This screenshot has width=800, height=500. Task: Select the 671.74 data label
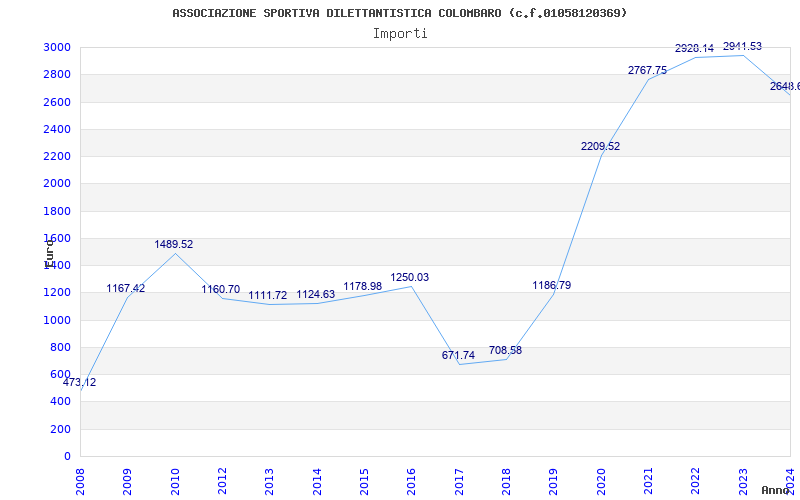pos(458,355)
